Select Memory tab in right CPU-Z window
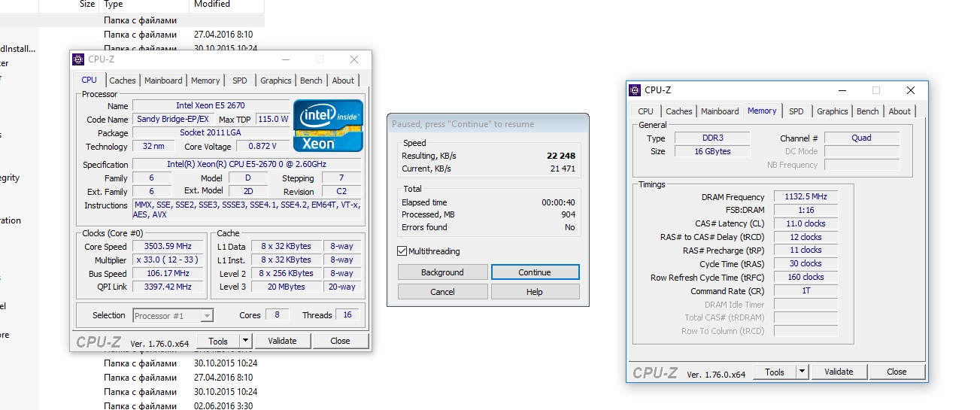 (762, 111)
